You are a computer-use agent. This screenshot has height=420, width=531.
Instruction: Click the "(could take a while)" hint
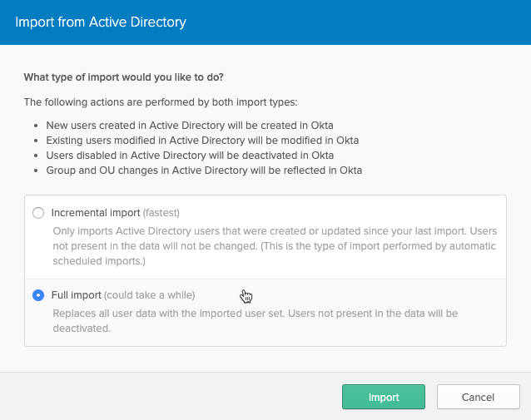[x=150, y=295]
